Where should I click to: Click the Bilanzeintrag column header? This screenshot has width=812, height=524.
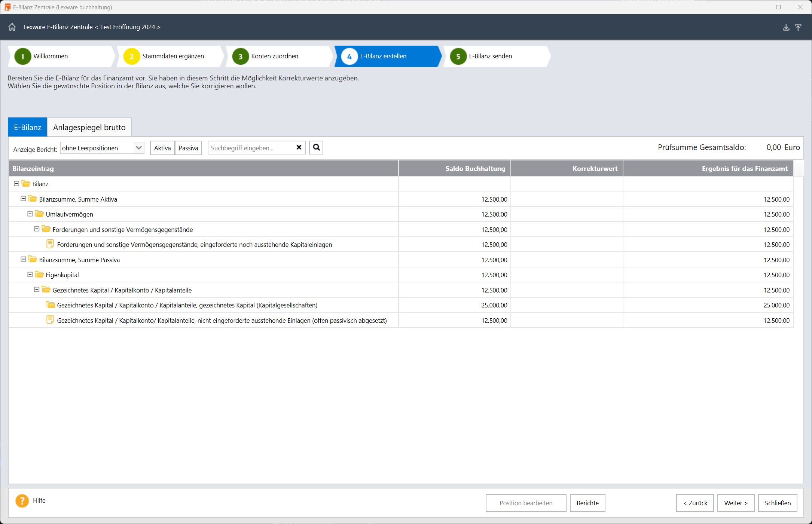tap(204, 169)
